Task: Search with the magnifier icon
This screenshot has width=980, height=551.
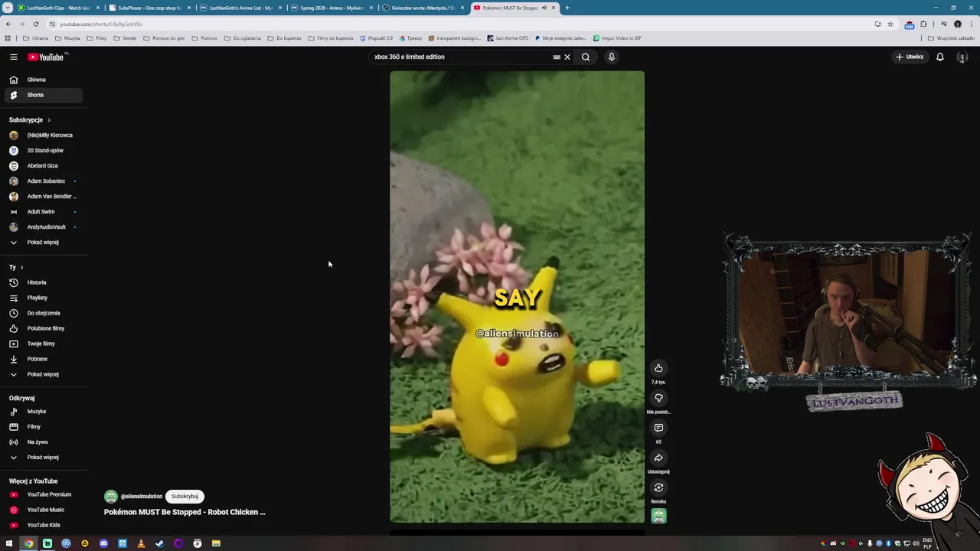Action: click(x=586, y=57)
